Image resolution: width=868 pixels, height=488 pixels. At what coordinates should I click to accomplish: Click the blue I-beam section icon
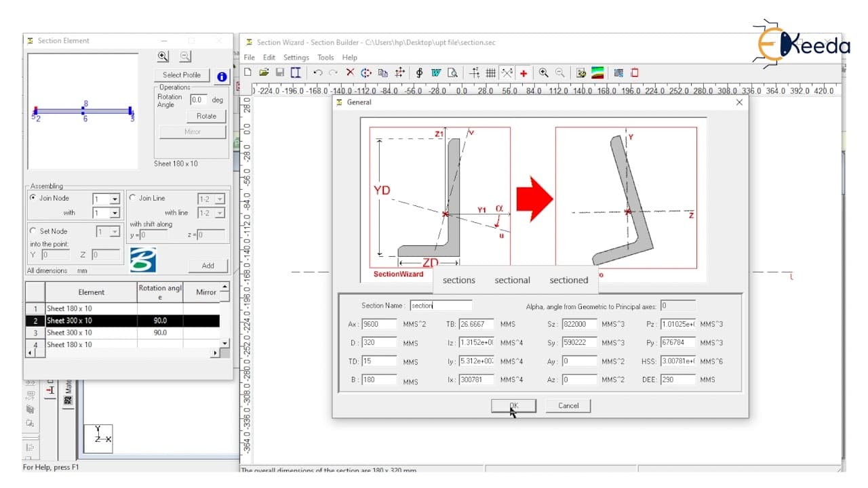[296, 73]
